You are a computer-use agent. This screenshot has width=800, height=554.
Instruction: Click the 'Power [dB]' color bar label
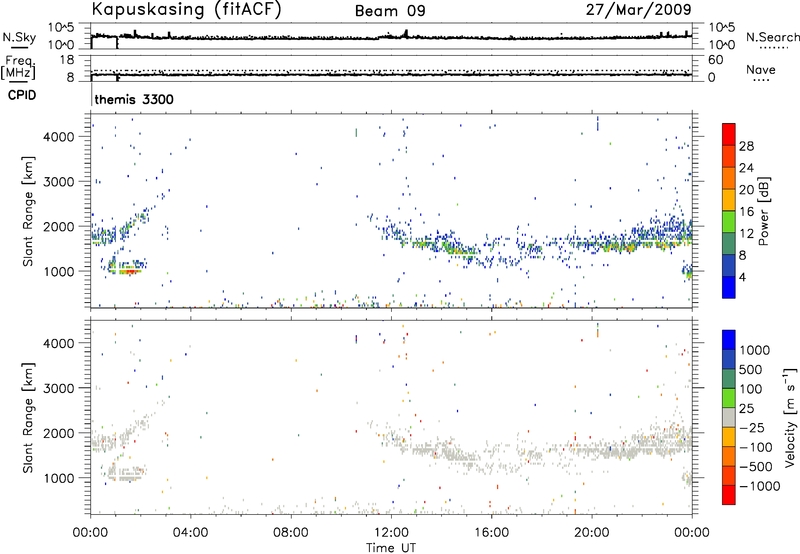coord(764,211)
